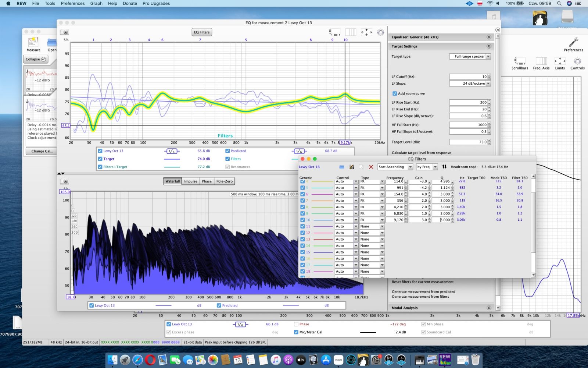Disable filter 7 checkbox in EQ Filters
This screenshot has width=588, height=368.
302,201
